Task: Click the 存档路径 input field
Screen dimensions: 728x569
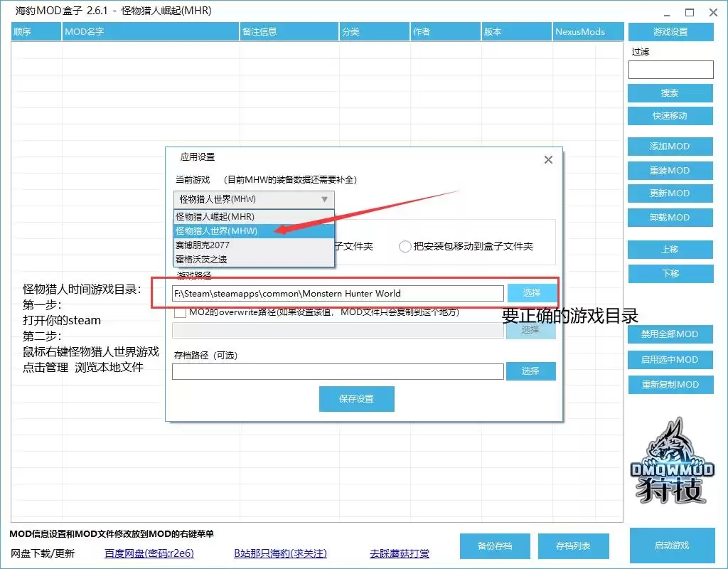Action: pos(338,371)
